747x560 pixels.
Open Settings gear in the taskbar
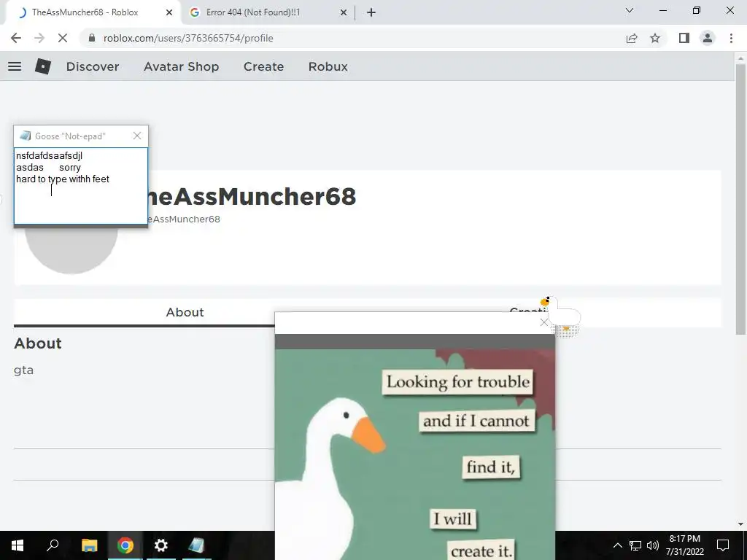[x=161, y=545]
